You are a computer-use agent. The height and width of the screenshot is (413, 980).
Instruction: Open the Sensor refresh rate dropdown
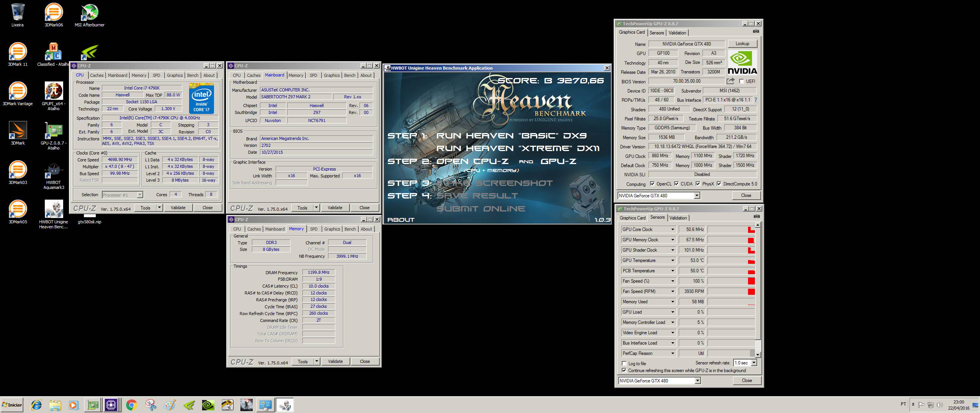coord(754,363)
